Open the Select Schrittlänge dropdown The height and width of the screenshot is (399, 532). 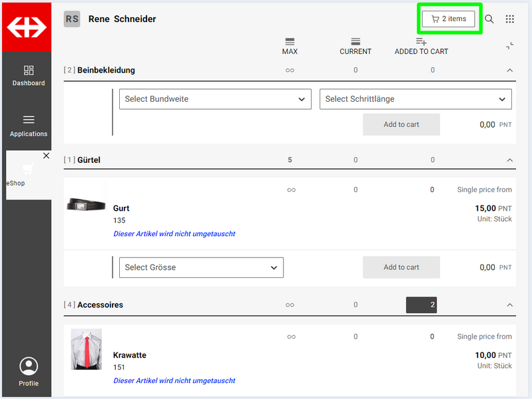coord(415,99)
